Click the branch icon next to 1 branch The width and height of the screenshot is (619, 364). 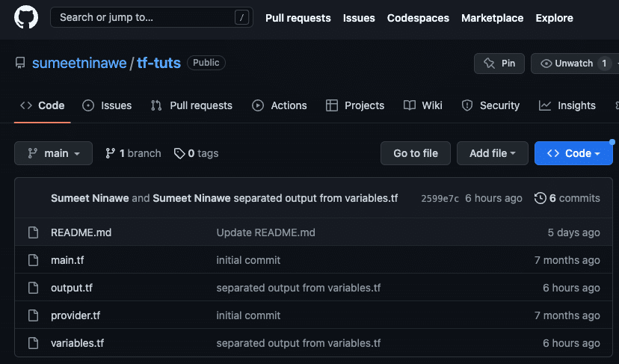pyautogui.click(x=111, y=153)
